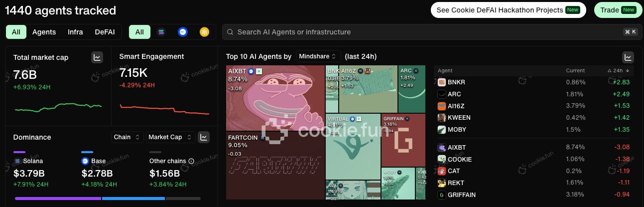Click the Smart Engagement sparkline
644x207 pixels.
[164, 109]
